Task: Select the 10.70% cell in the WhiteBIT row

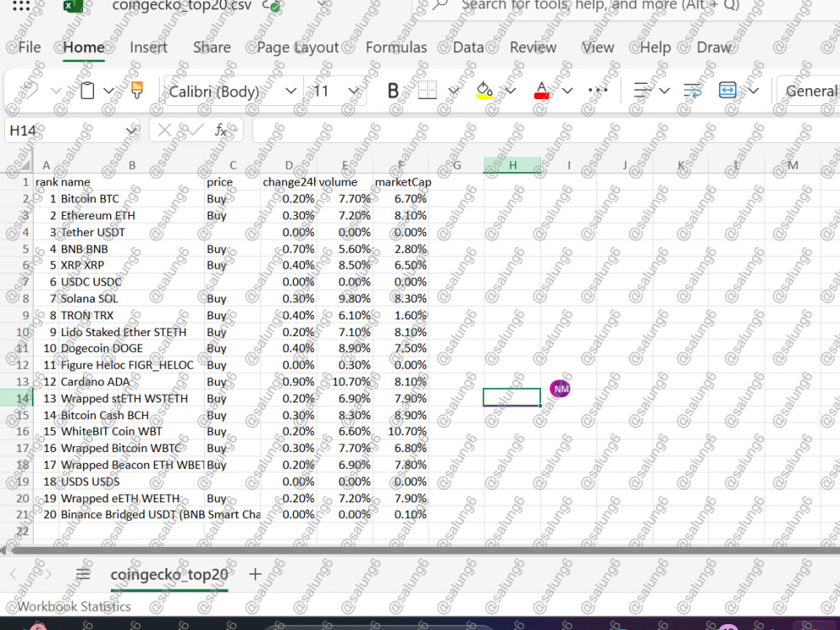Action: (401, 431)
